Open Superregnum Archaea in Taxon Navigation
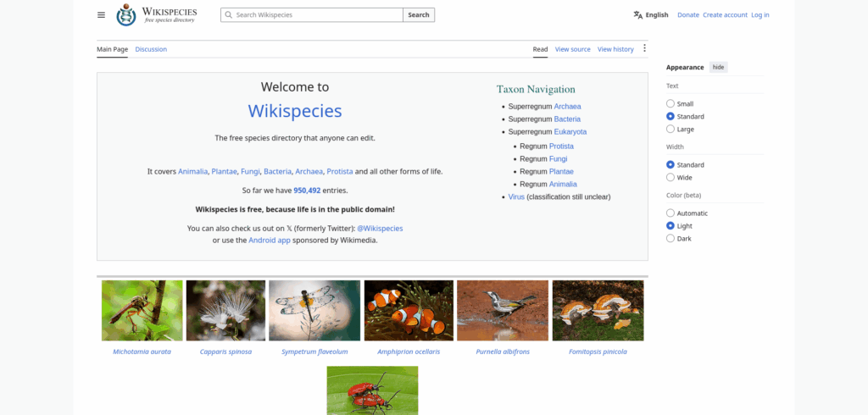868x415 pixels. [567, 106]
